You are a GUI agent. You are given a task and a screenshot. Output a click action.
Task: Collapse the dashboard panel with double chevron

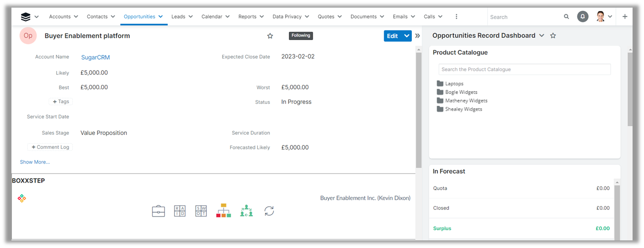pos(418,36)
